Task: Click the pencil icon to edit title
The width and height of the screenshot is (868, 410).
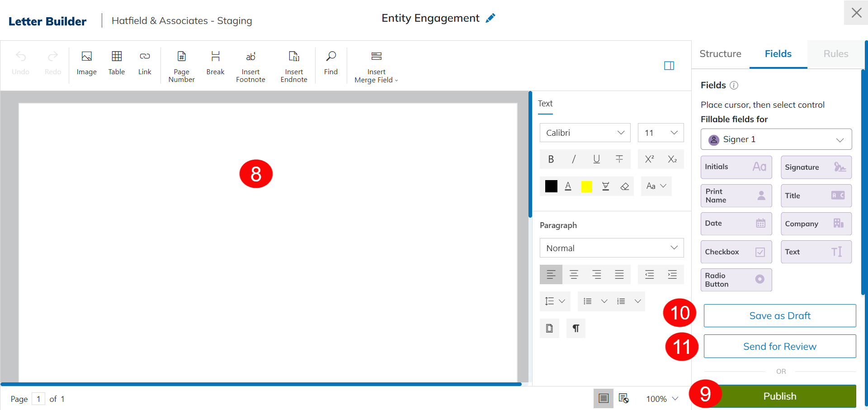Action: [x=491, y=18]
